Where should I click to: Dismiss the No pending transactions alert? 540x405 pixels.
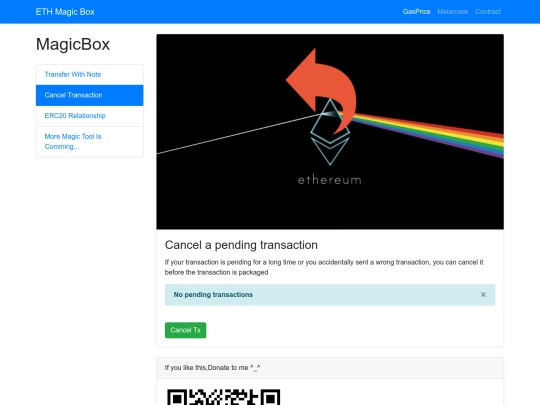[483, 294]
